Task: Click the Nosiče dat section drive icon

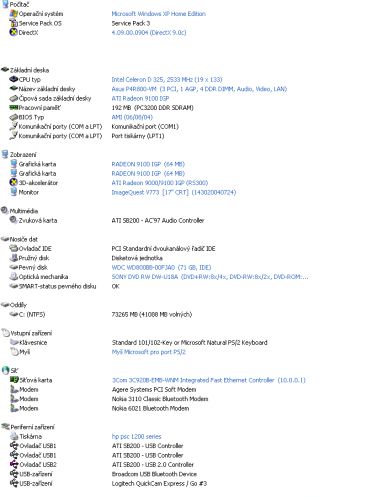Action: click(x=5, y=239)
